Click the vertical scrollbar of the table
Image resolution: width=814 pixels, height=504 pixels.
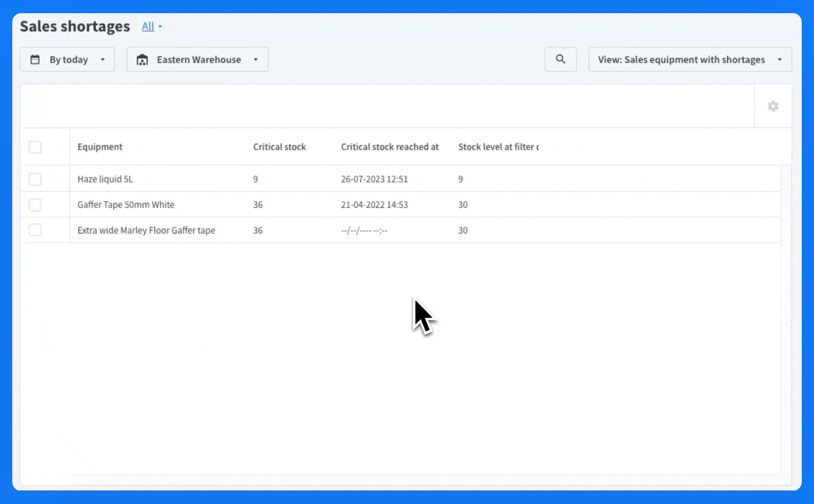[786, 320]
